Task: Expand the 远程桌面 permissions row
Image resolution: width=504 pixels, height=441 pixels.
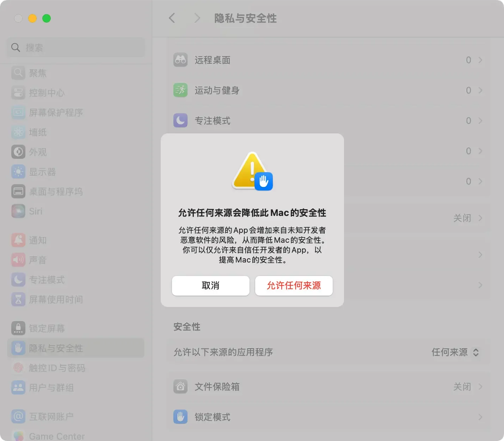Action: tap(480, 60)
